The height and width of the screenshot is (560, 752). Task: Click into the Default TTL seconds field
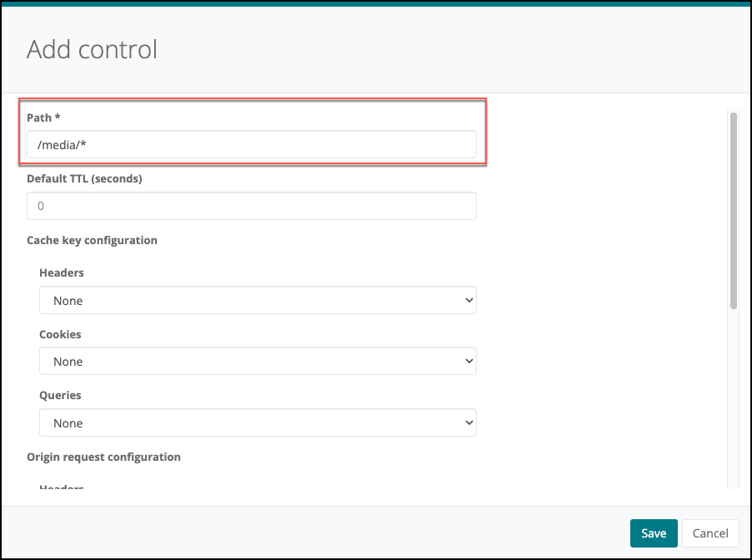(251, 206)
